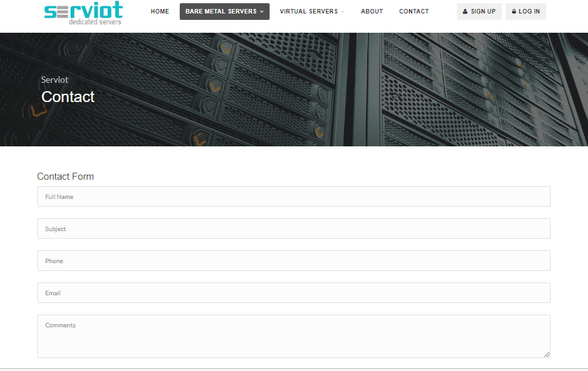Click into the Phone field
The image size is (588, 371).
coord(293,261)
